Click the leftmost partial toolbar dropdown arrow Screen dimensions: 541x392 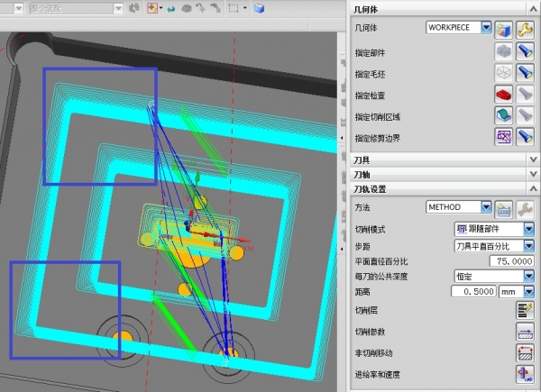tap(19, 8)
